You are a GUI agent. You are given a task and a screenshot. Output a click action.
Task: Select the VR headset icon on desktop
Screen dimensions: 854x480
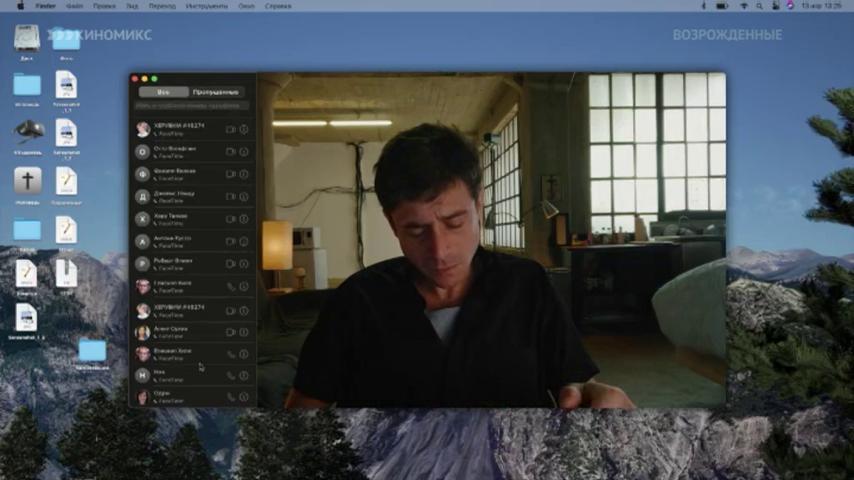(x=28, y=131)
